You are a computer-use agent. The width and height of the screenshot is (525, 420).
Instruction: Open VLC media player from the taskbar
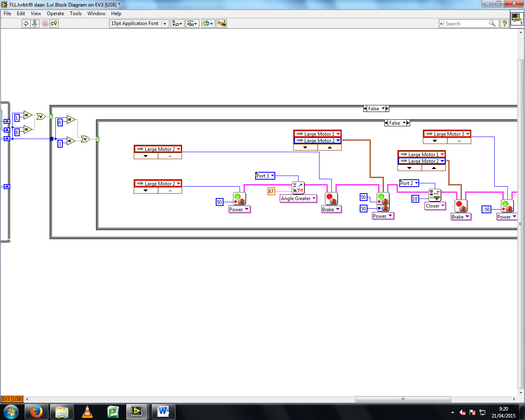click(87, 411)
